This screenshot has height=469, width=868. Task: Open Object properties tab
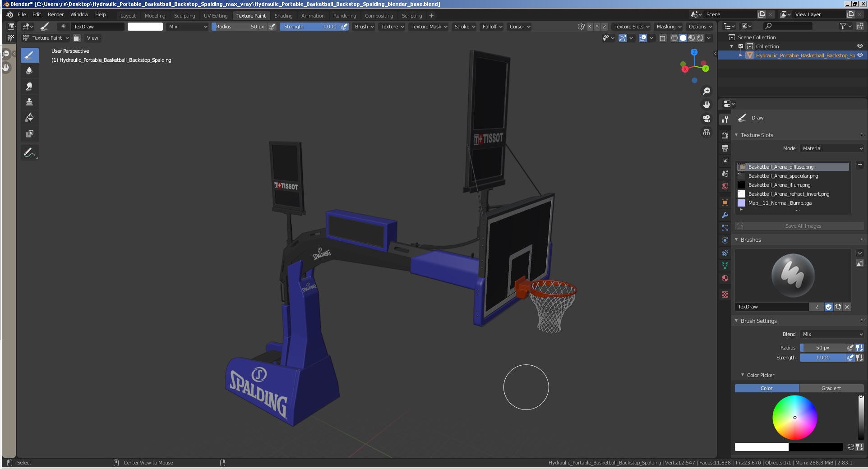[725, 202]
